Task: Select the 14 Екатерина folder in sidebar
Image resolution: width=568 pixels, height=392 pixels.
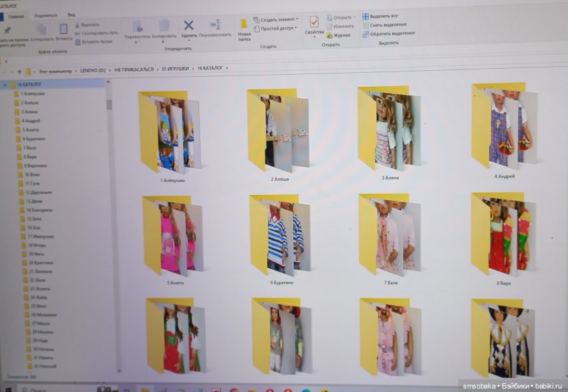Action: tap(39, 210)
